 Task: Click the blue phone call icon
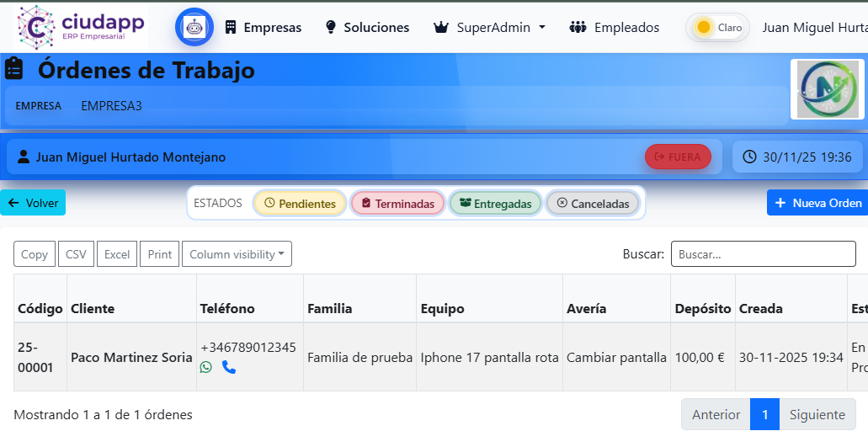coord(229,367)
